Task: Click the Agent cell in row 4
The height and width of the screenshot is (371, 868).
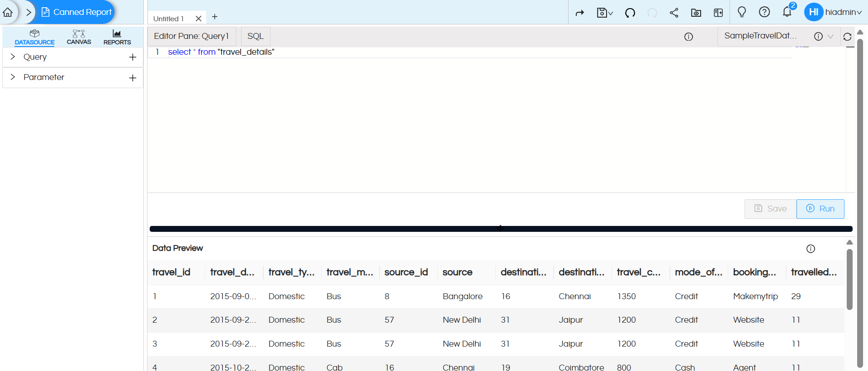Action: [x=745, y=367]
